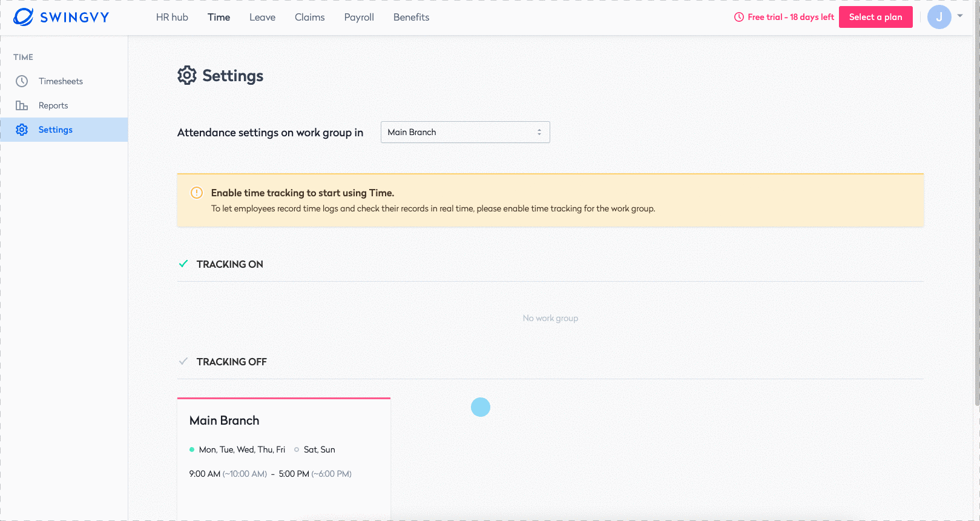Click the TRACKING ON checkmark icon
This screenshot has width=980, height=521.
pos(183,264)
